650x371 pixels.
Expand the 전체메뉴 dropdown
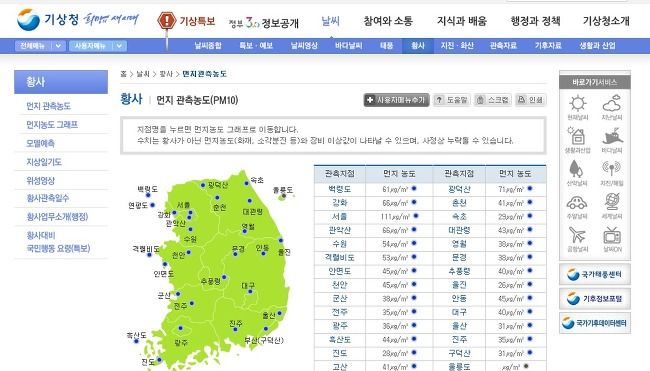tap(40, 46)
